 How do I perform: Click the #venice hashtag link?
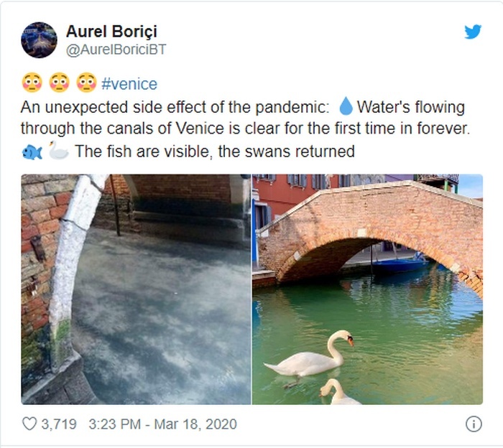point(129,84)
